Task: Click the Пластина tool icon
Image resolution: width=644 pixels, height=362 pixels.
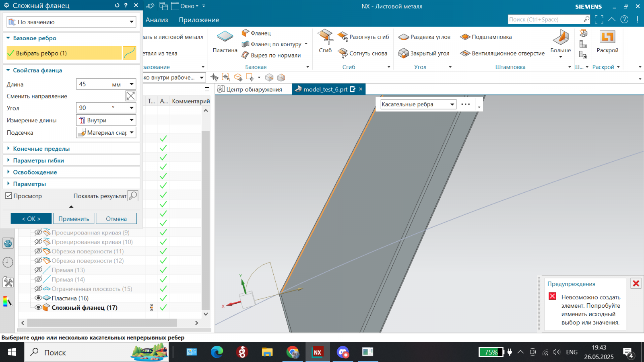Action: pos(225,37)
